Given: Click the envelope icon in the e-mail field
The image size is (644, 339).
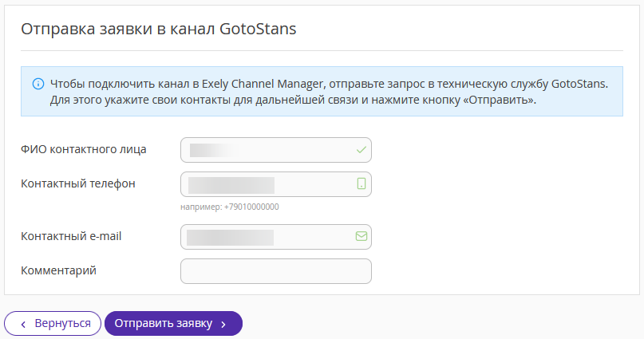Looking at the screenshot, I should pos(361,236).
